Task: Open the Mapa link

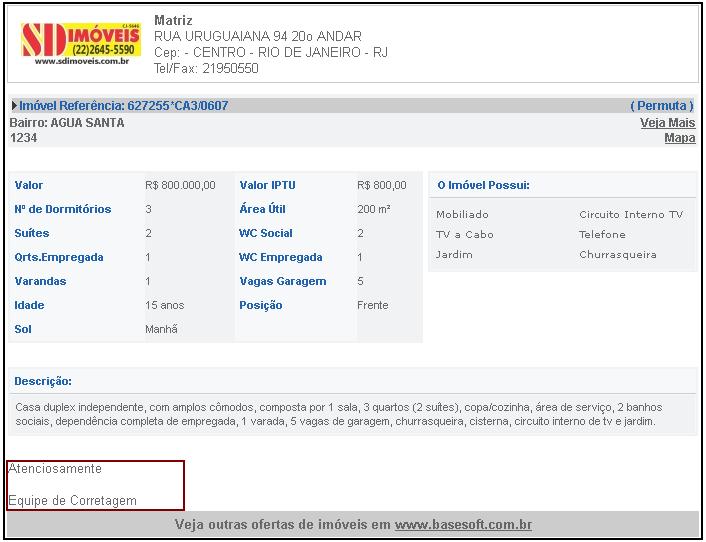Action: (x=679, y=139)
